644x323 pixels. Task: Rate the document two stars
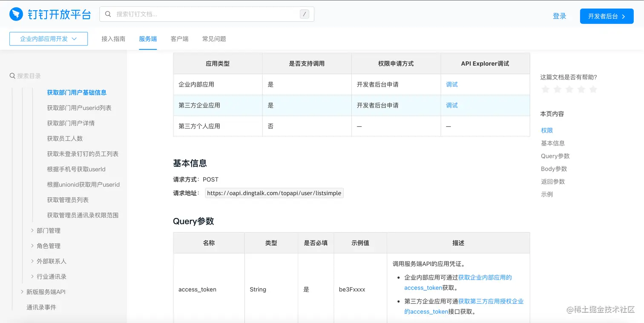(x=557, y=89)
